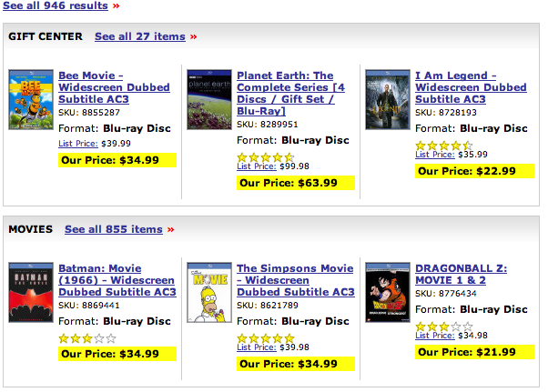The width and height of the screenshot is (548, 392).
Task: Click the Dragonball Z cover image
Action: pos(388,292)
